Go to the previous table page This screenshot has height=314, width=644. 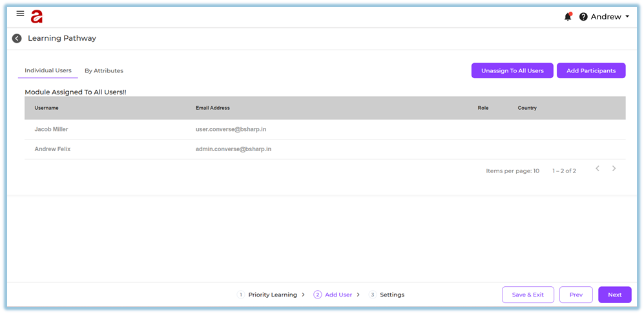pyautogui.click(x=597, y=169)
